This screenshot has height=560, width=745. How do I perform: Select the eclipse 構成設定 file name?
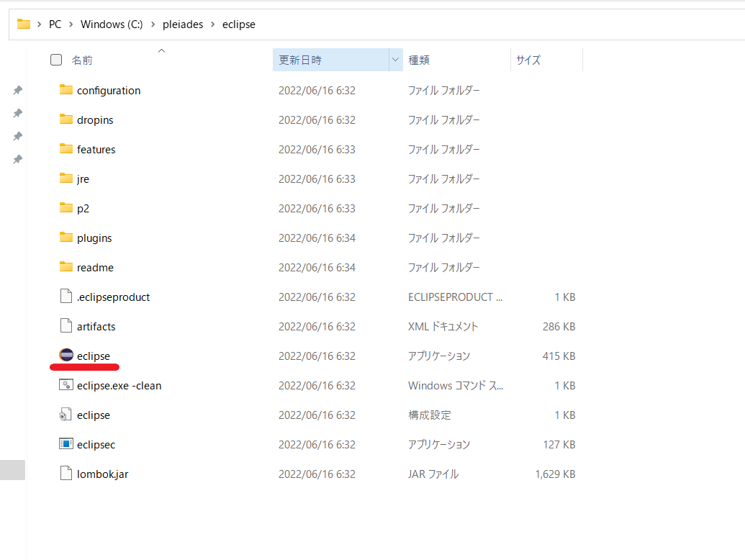94,415
